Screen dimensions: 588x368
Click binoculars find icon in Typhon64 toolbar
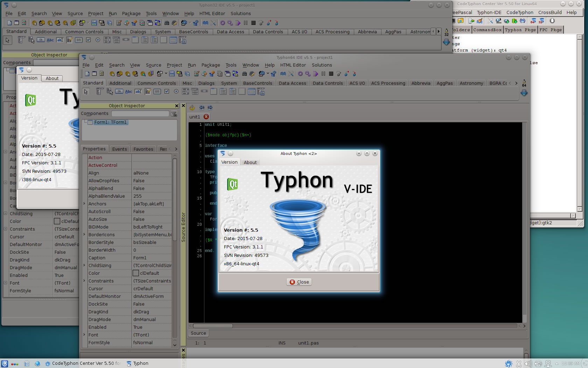pyautogui.click(x=244, y=74)
